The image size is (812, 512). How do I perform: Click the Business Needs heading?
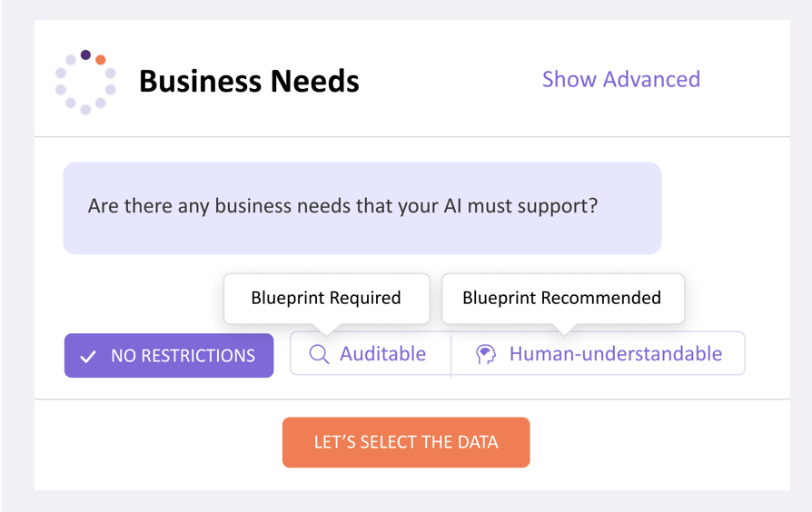[x=249, y=82]
